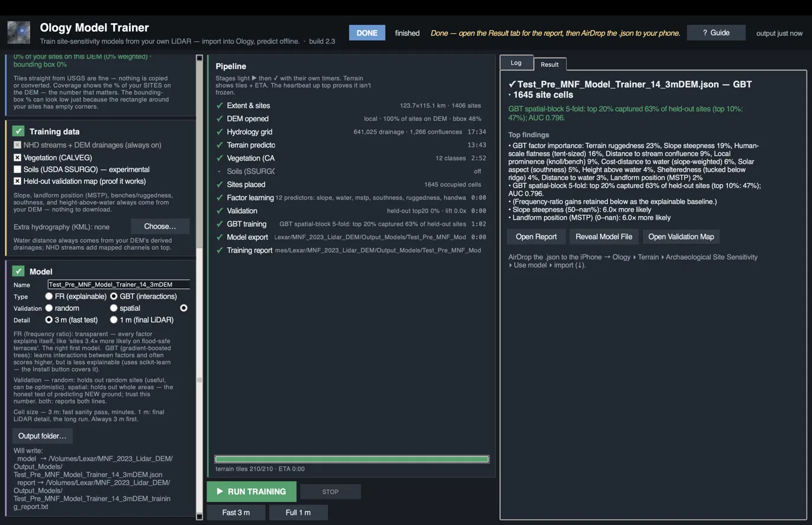Click the Training report output path text
Screen dimensions: 812x525
point(378,250)
